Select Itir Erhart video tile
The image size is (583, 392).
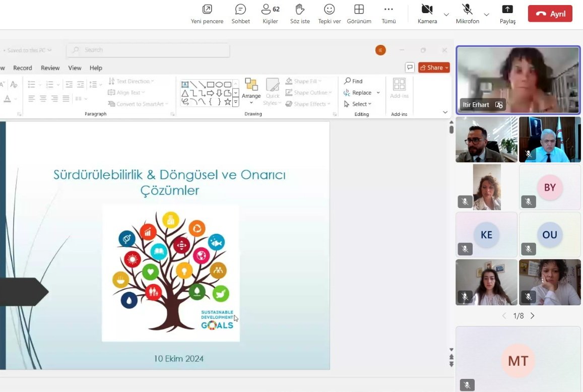[x=518, y=80]
